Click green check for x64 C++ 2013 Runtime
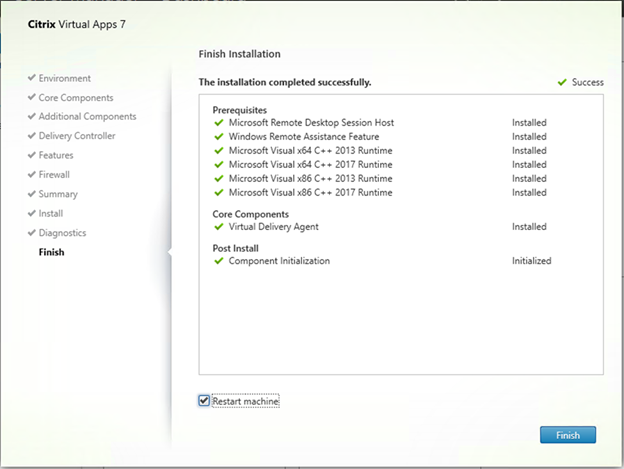Image resolution: width=624 pixels, height=469 pixels. click(x=218, y=151)
